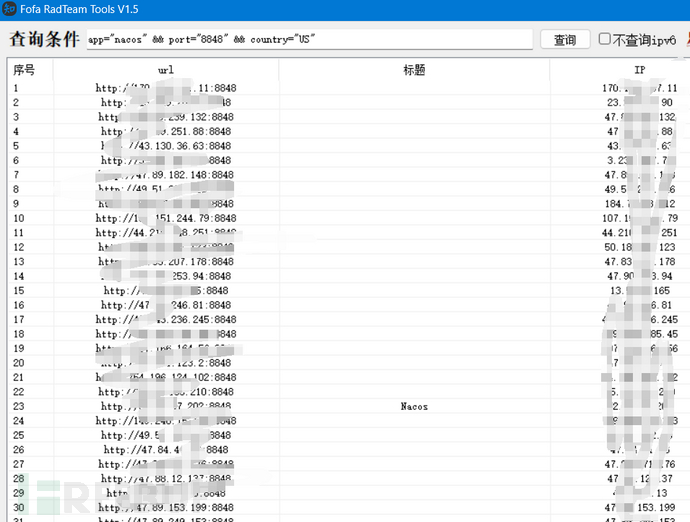Click the 查询条件 label

tap(44, 39)
